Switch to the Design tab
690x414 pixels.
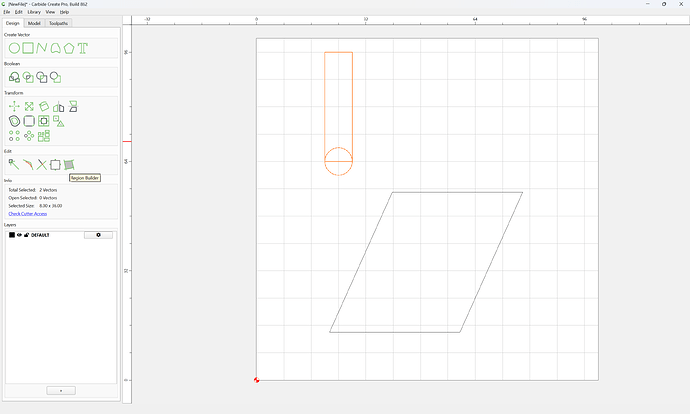13,23
